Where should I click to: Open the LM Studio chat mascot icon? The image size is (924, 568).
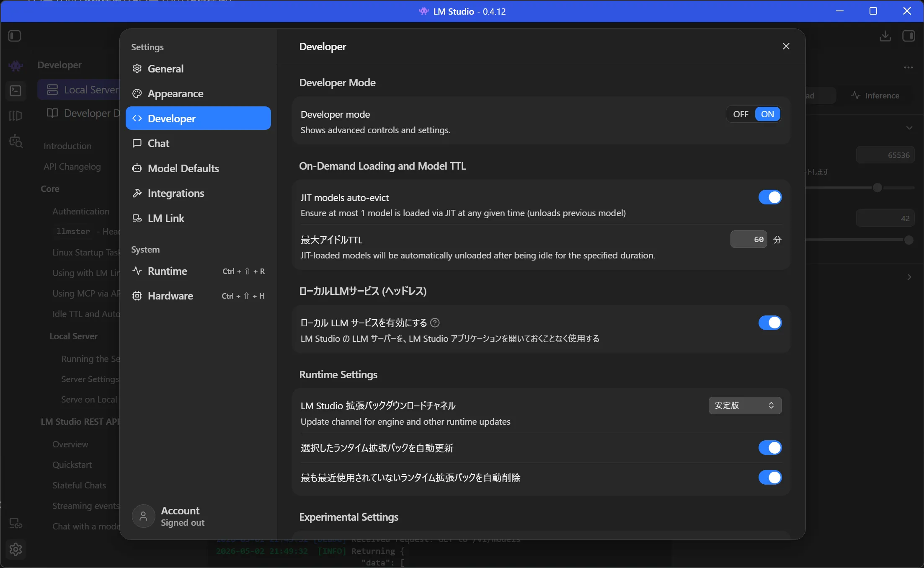click(x=15, y=65)
